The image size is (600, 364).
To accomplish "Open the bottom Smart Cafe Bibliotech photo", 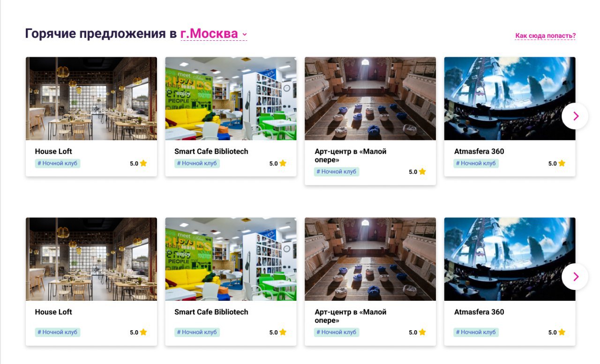I will click(231, 259).
